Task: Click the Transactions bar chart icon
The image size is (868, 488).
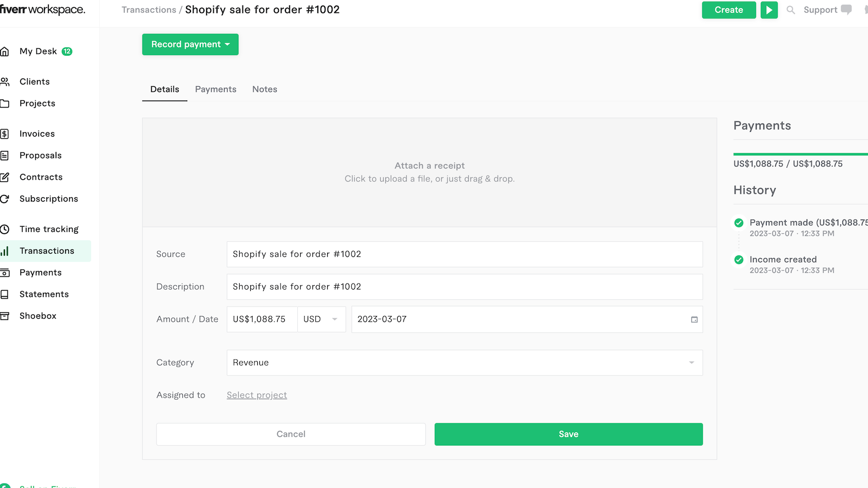Action: point(4,251)
